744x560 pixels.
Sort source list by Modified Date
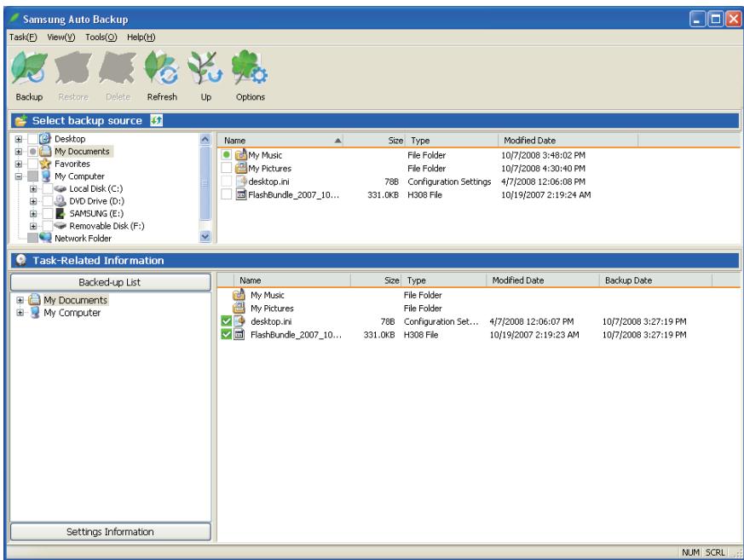tap(568, 141)
